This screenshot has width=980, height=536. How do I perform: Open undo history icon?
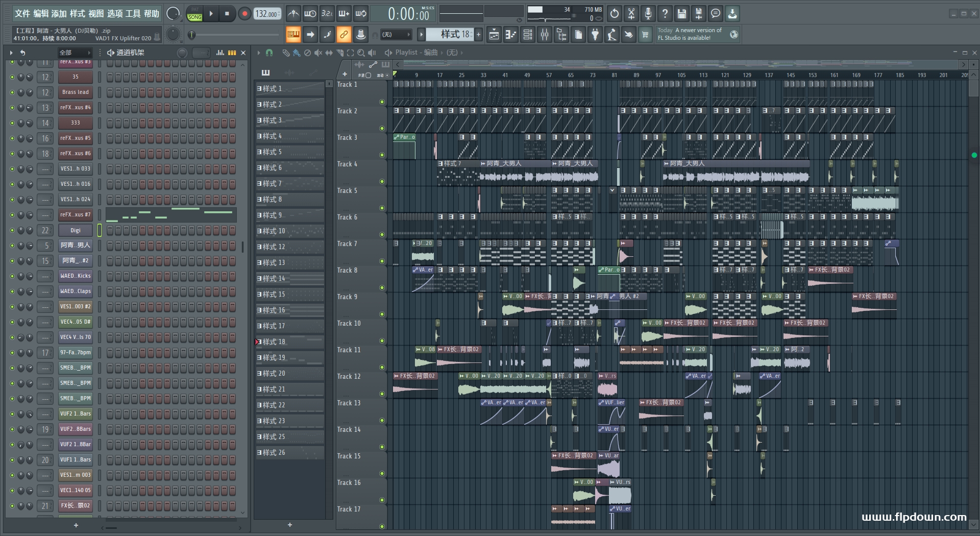click(615, 14)
